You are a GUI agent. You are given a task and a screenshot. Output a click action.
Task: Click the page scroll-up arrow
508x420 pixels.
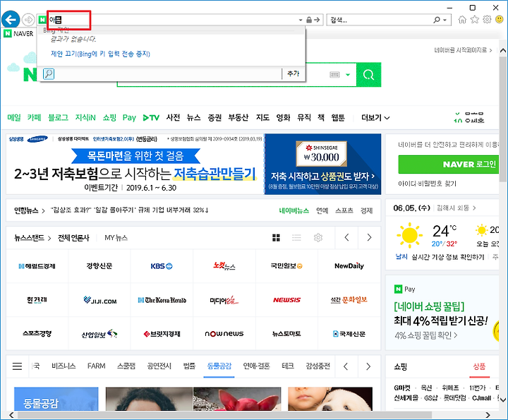[x=502, y=50]
